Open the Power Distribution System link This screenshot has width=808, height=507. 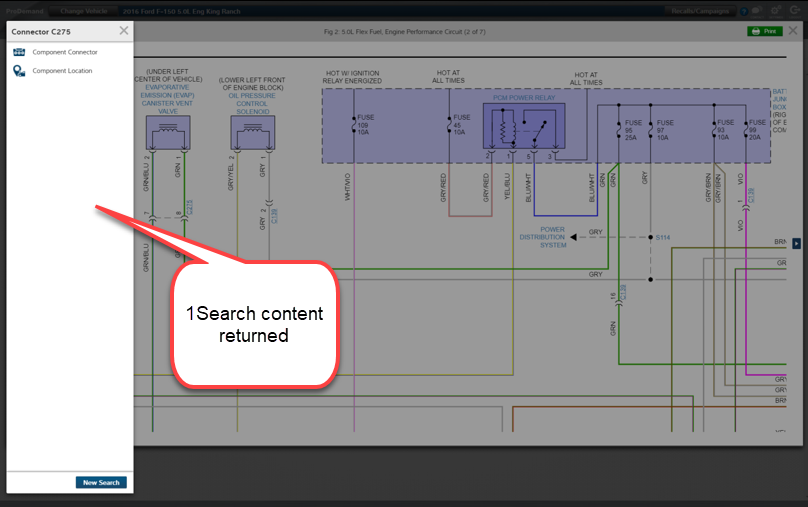point(542,237)
